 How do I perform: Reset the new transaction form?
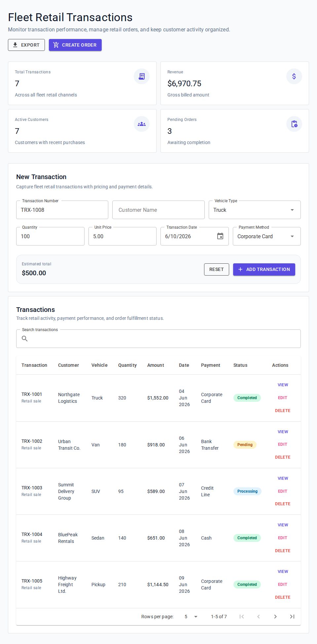[x=217, y=269]
